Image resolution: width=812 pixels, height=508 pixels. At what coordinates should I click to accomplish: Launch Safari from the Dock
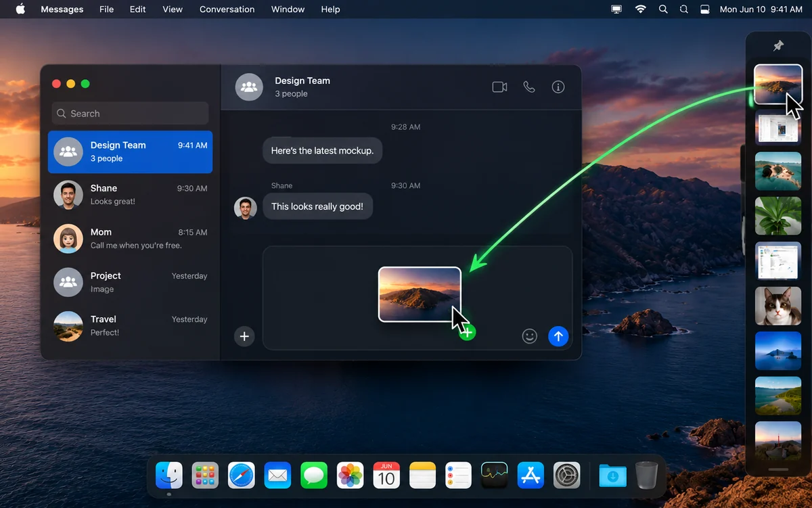pyautogui.click(x=242, y=476)
